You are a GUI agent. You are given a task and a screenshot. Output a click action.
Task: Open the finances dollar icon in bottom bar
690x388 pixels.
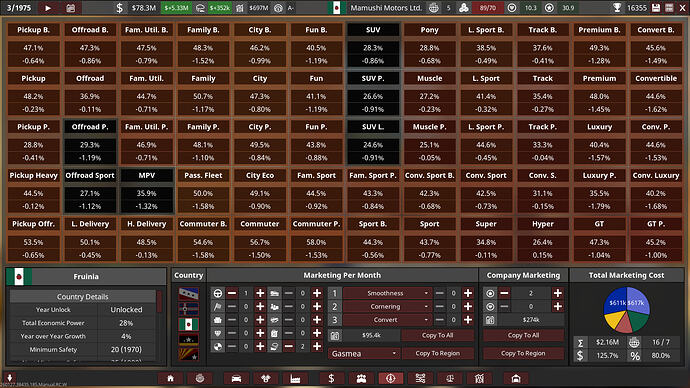(x=331, y=378)
